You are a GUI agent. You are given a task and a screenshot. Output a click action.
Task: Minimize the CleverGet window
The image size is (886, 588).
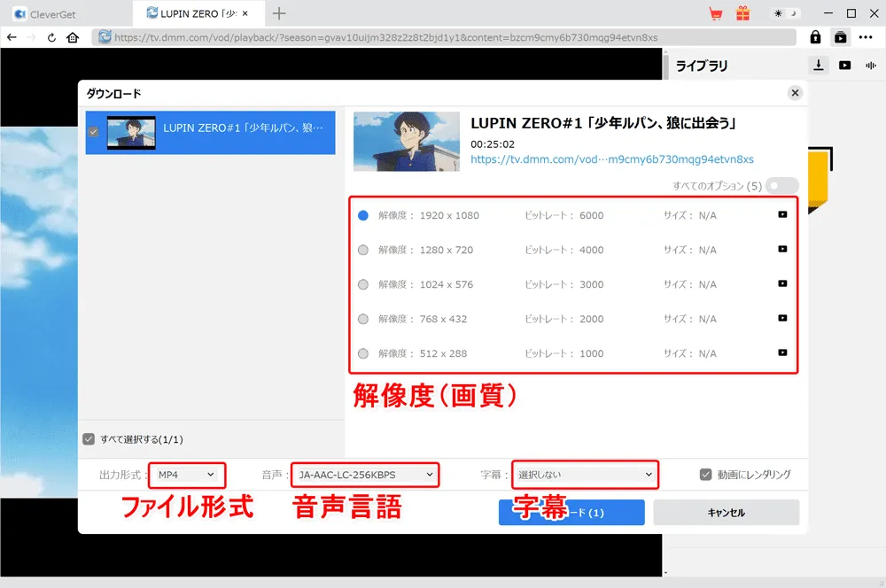(x=828, y=13)
